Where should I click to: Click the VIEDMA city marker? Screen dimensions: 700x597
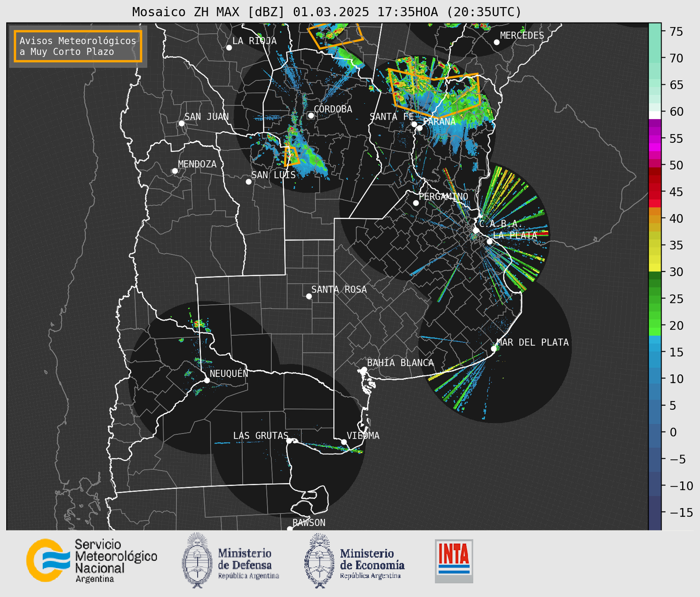click(x=344, y=442)
